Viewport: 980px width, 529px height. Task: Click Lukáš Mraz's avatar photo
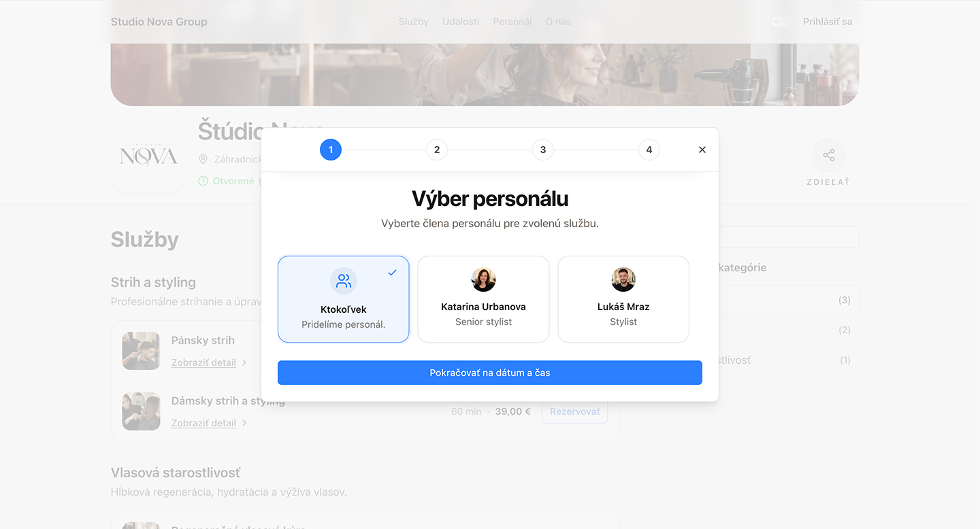coord(623,280)
